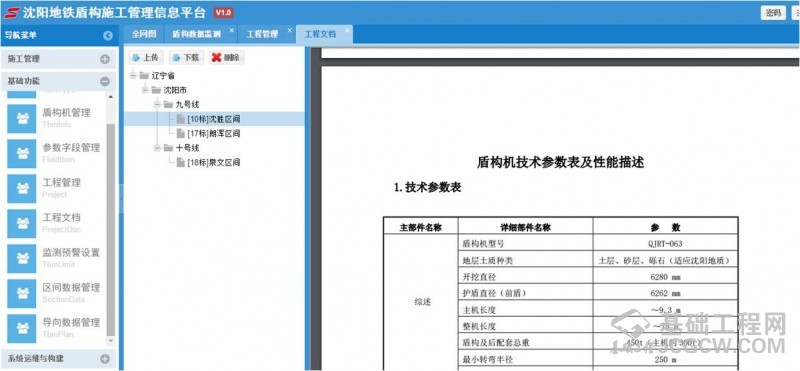This screenshot has height=371, width=800.
Task: Switch to the 全网图 tab
Action: click(143, 34)
